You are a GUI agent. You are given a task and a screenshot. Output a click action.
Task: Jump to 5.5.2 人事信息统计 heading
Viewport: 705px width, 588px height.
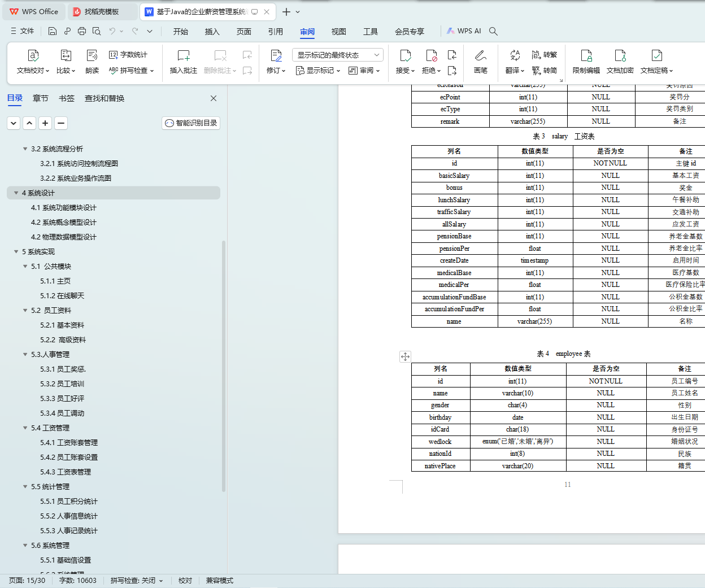coord(69,516)
